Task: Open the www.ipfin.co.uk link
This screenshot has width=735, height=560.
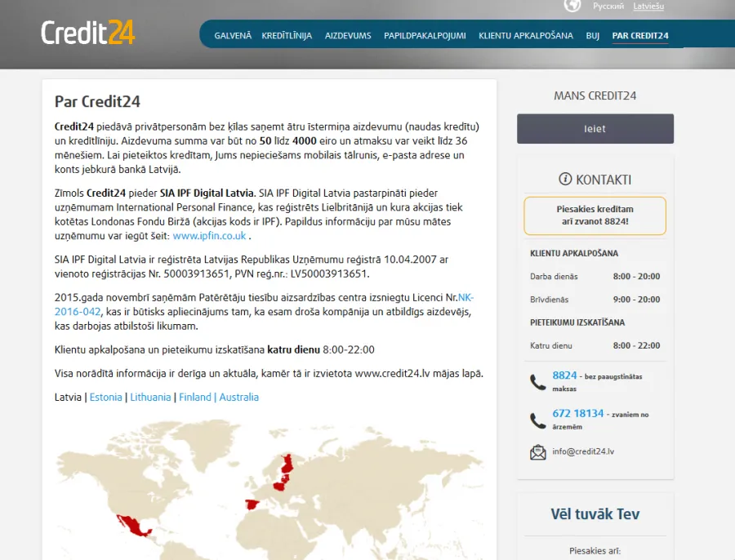Action: pos(209,236)
